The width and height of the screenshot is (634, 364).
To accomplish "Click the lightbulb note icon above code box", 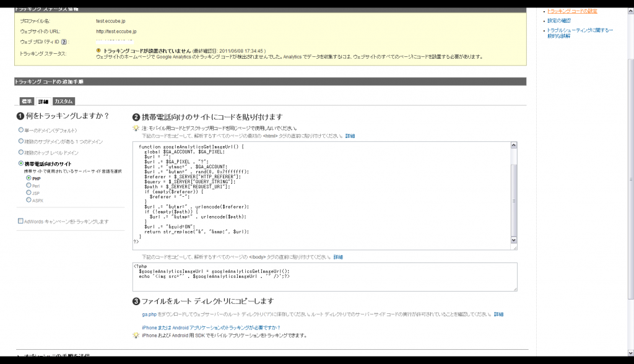I will click(136, 128).
